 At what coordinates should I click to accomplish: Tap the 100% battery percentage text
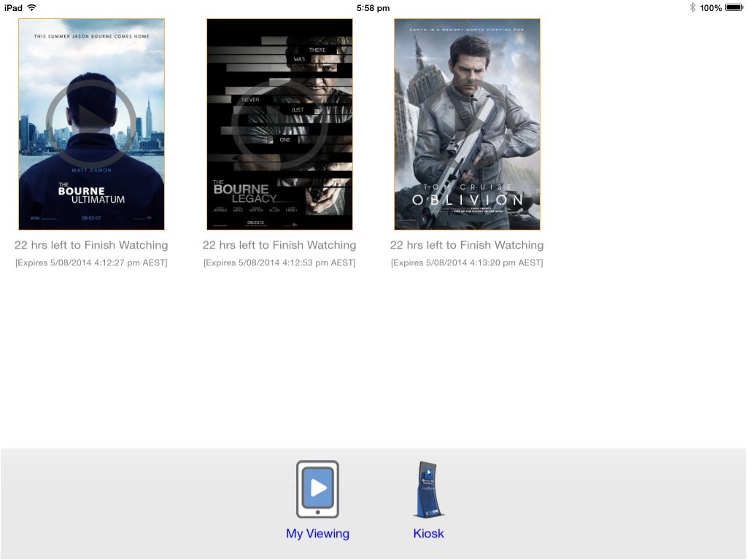click(x=711, y=7)
